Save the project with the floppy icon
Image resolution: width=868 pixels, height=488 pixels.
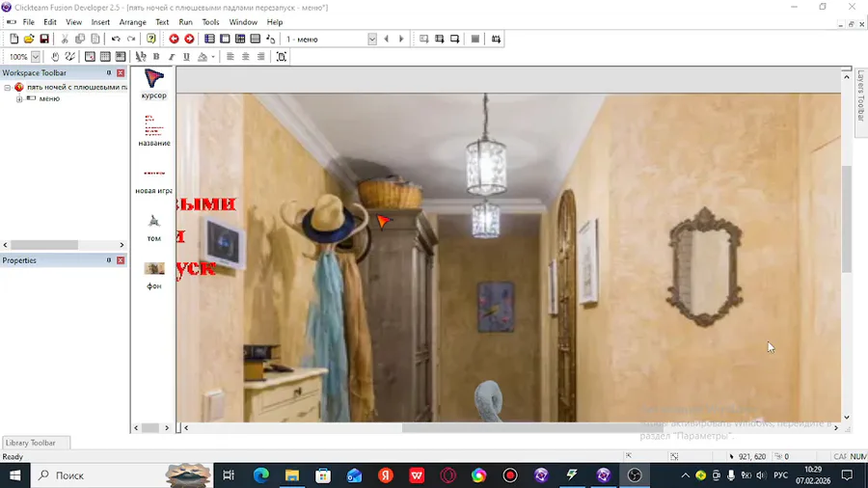[44, 39]
